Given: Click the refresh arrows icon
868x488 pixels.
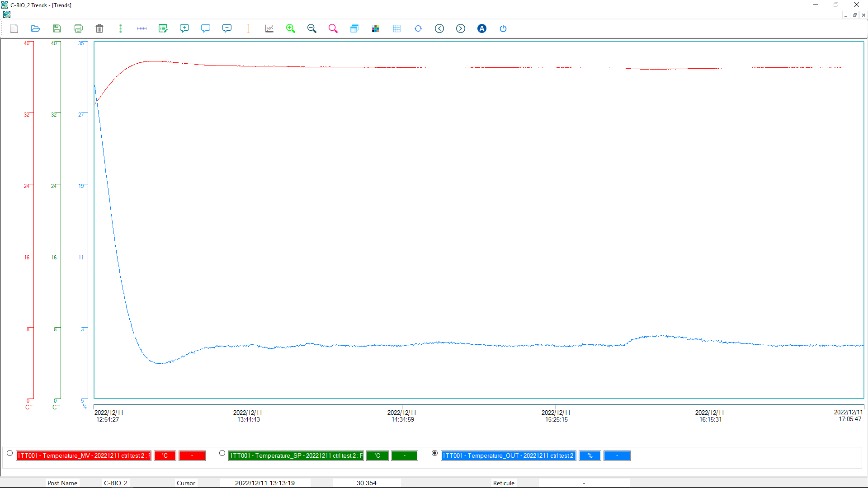Looking at the screenshot, I should click(418, 28).
